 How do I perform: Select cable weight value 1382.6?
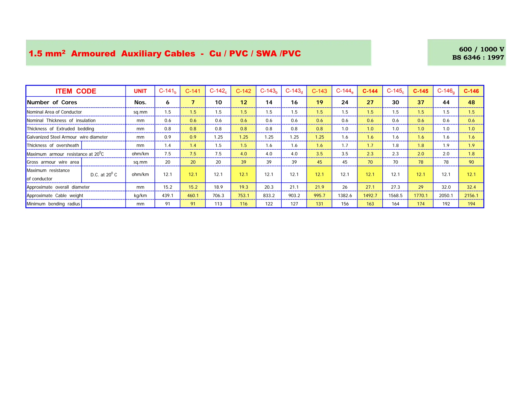(x=345, y=196)
